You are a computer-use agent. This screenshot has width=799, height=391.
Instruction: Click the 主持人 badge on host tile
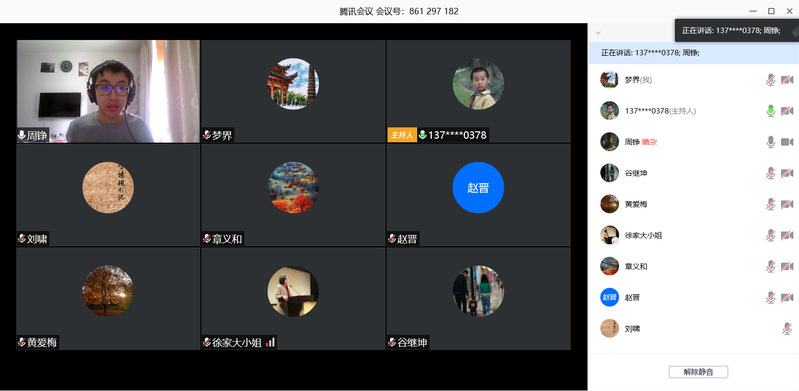(x=402, y=135)
